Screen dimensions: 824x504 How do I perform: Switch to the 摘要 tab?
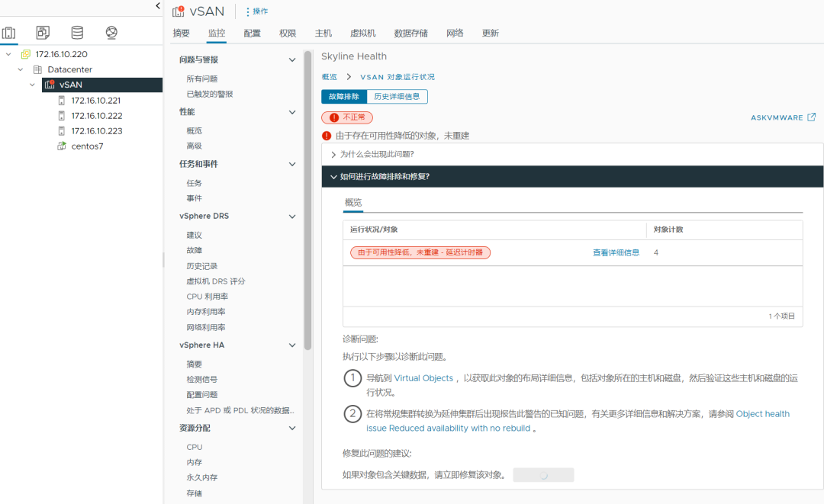[x=182, y=33]
